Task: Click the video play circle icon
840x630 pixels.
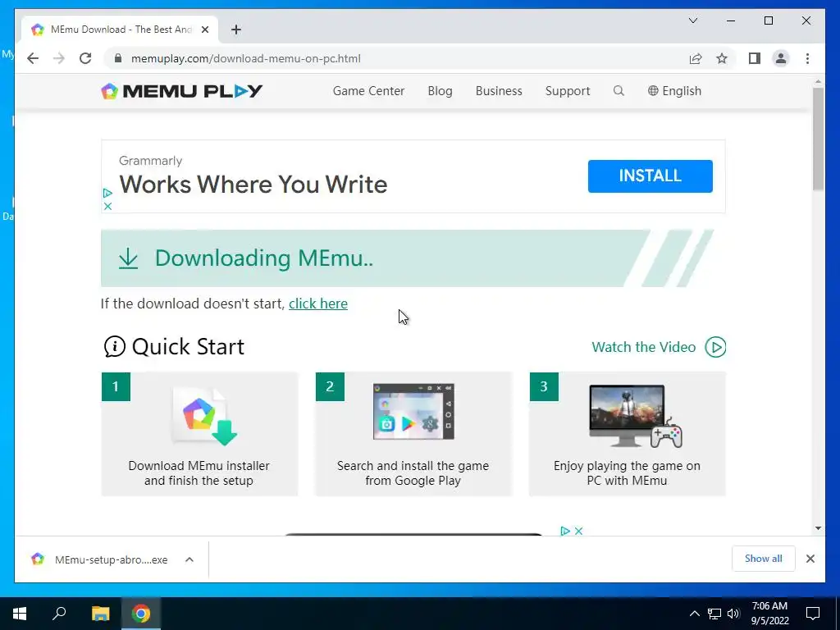Action: pyautogui.click(x=715, y=347)
